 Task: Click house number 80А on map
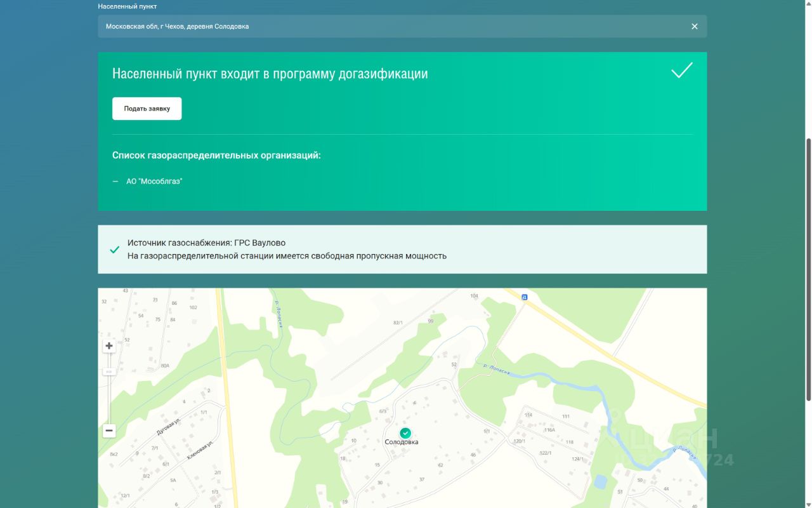[165, 366]
